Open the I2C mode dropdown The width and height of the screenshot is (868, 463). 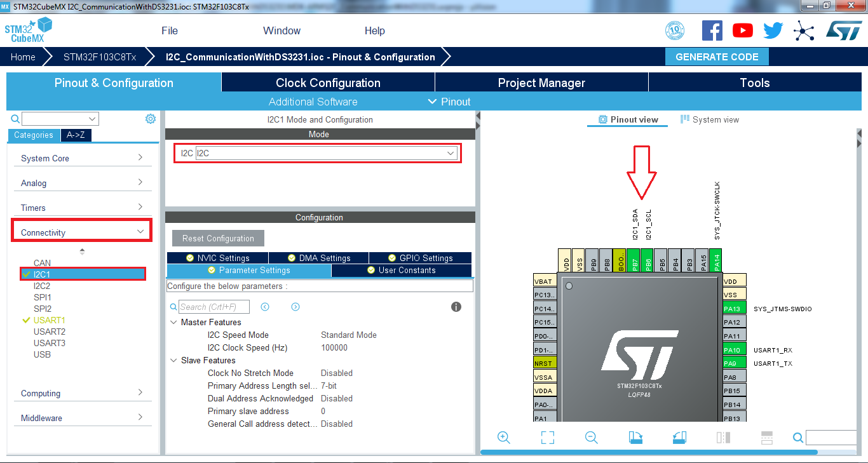coord(327,153)
